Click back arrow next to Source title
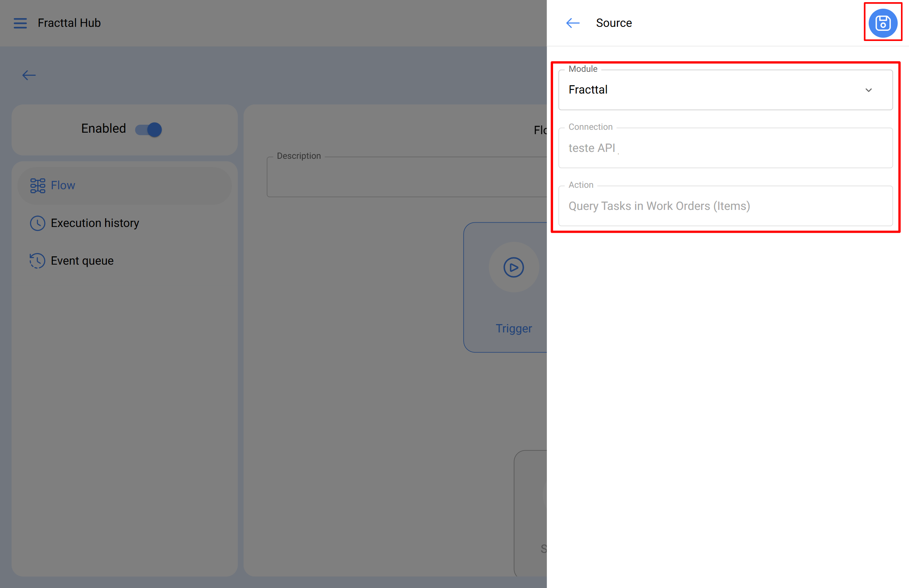 click(x=572, y=23)
